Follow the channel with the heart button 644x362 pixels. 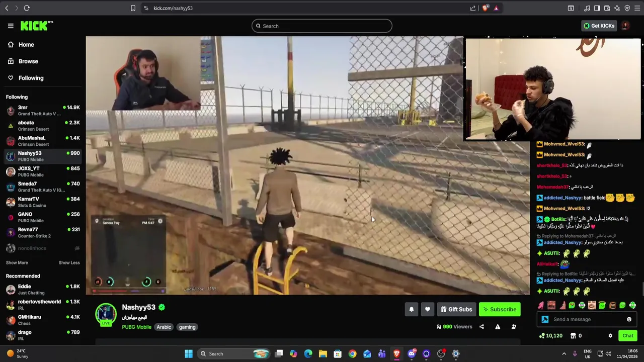[428, 309]
